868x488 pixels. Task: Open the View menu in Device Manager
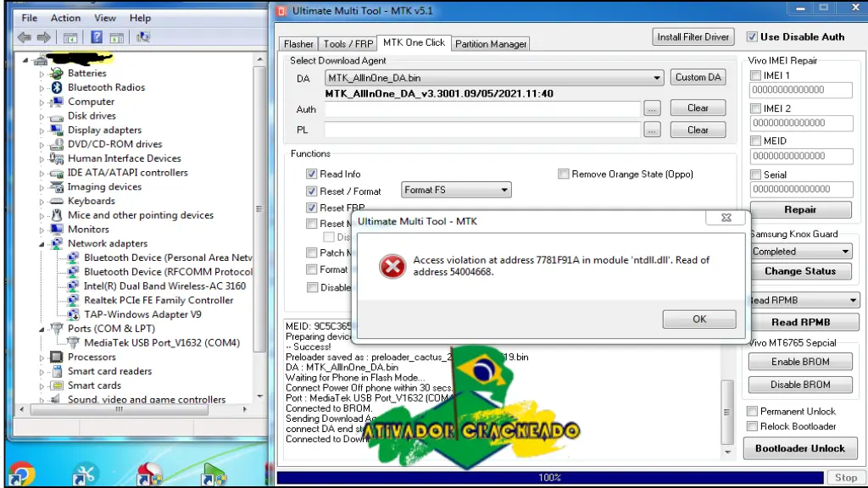104,19
